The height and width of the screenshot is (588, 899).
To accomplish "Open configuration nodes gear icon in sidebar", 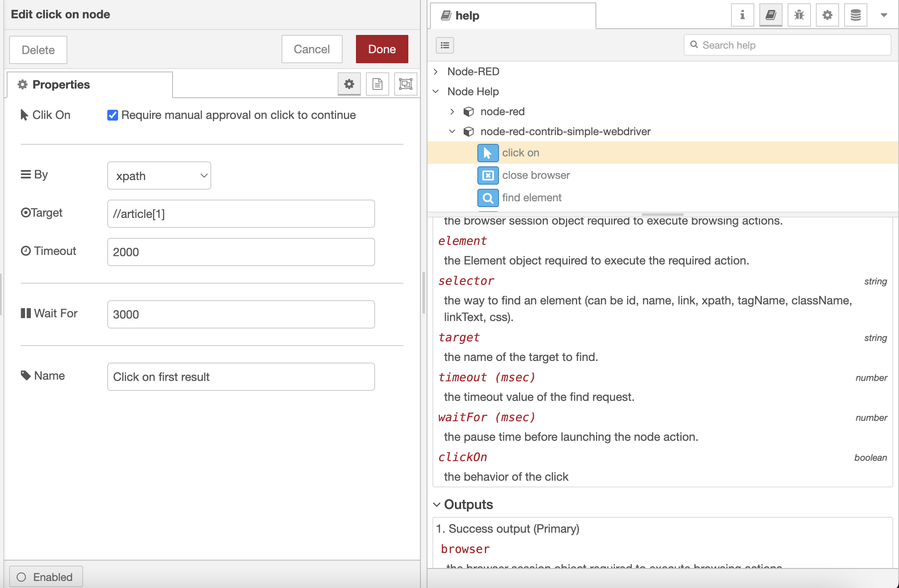I will tap(827, 15).
